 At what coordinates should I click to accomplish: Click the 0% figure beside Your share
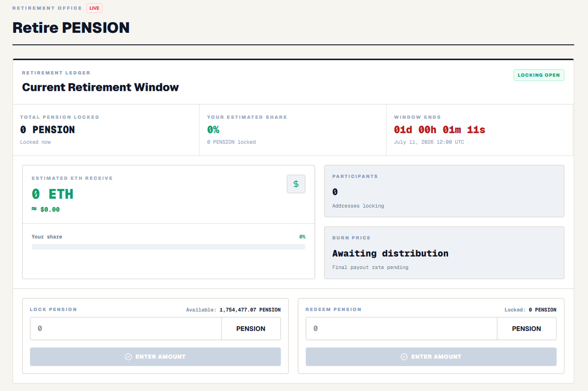coord(302,237)
